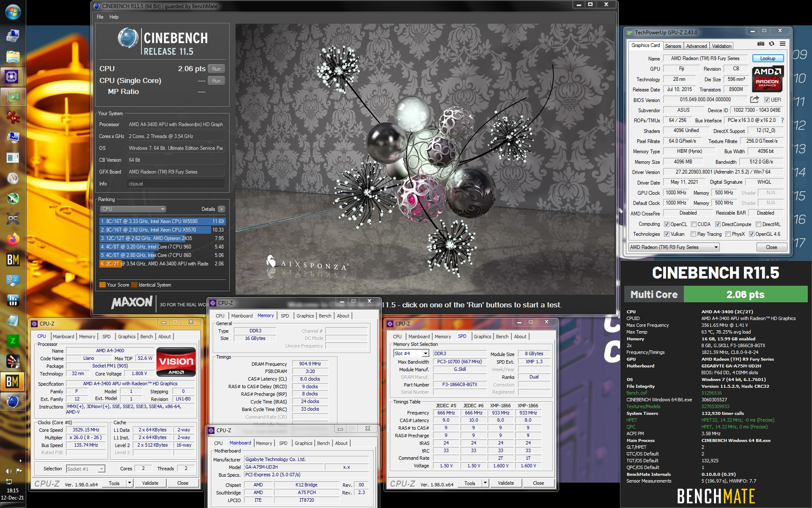The image size is (812, 508).
Task: Run the CPU (Single Core) test
Action: [216, 80]
